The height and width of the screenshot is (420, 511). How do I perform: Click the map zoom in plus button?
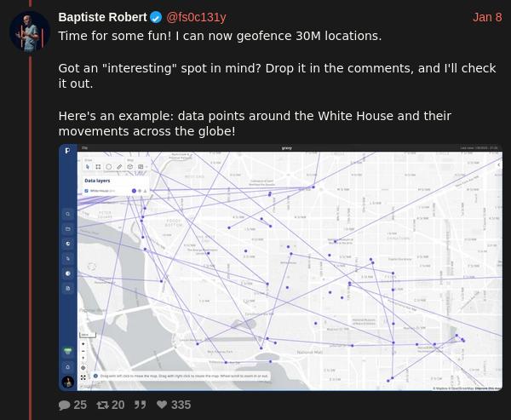(x=83, y=344)
